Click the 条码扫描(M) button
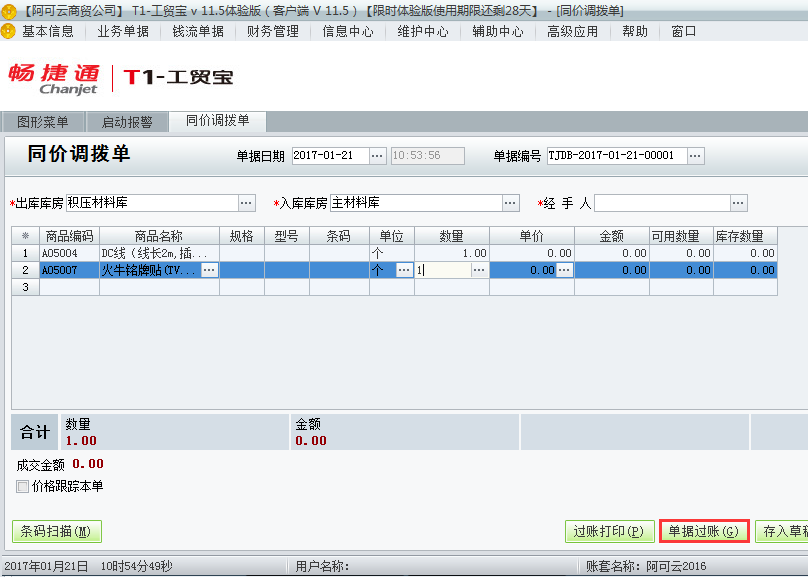The image size is (808, 577). pyautogui.click(x=57, y=531)
